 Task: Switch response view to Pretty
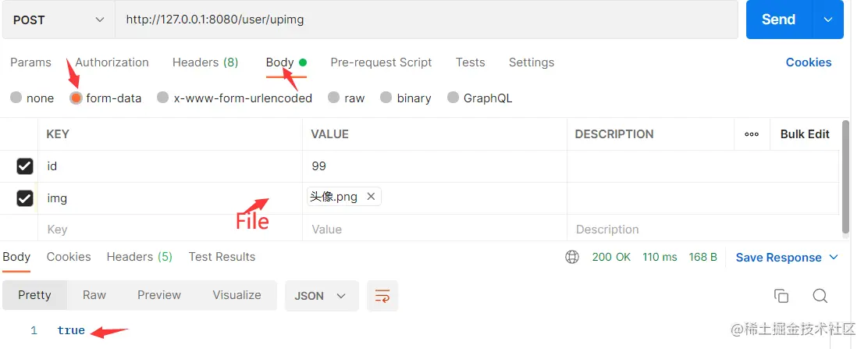pos(34,295)
